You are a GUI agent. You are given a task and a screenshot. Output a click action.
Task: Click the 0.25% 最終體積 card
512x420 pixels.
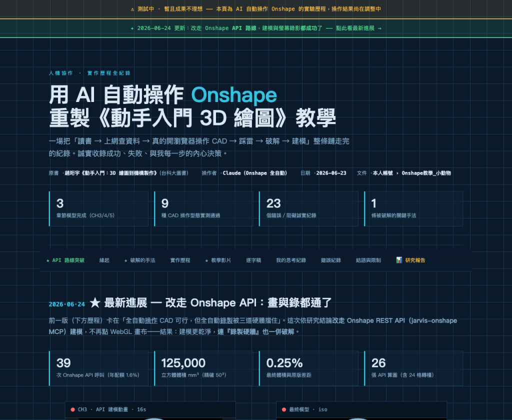point(309,368)
